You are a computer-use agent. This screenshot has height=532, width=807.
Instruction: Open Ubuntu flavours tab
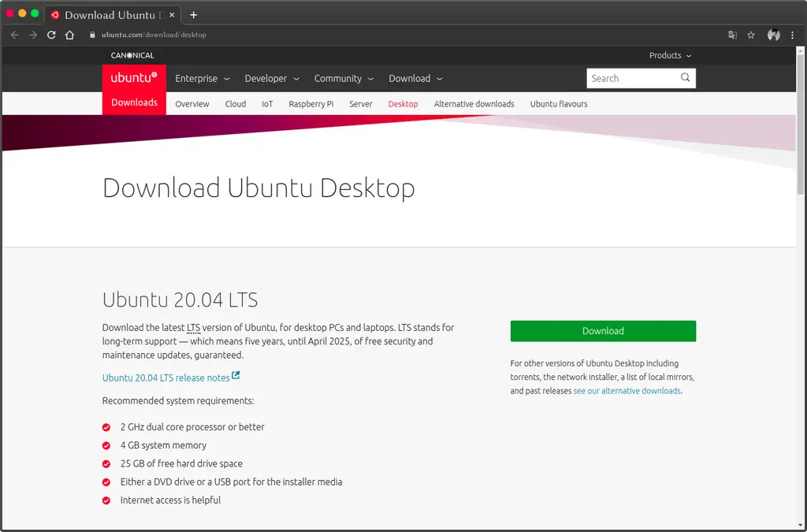[x=559, y=104]
